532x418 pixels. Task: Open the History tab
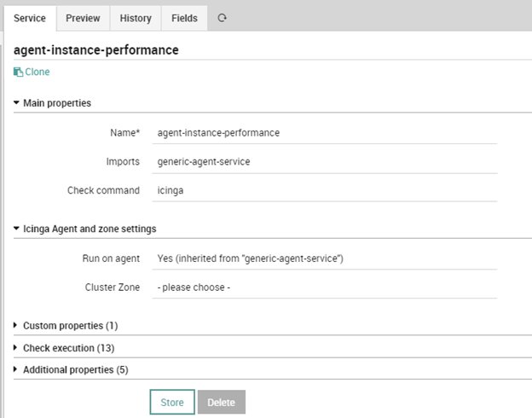136,18
